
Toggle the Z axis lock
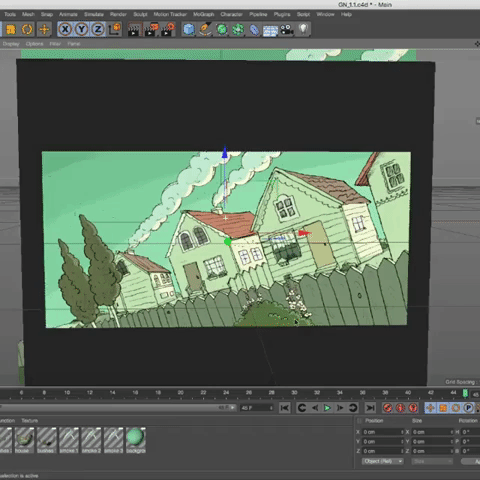(98, 29)
